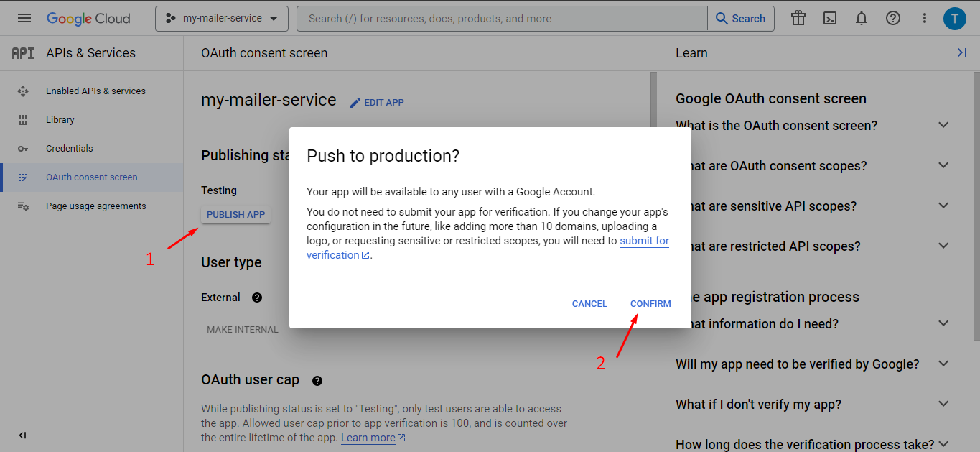Click the Learn more link under OAuth user cap
The width and height of the screenshot is (980, 452).
pyautogui.click(x=368, y=437)
